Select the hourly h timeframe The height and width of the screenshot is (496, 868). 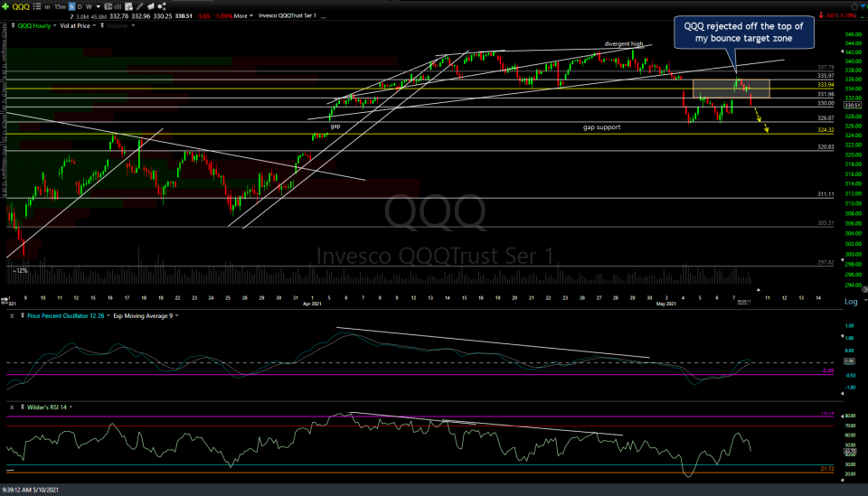(x=72, y=6)
